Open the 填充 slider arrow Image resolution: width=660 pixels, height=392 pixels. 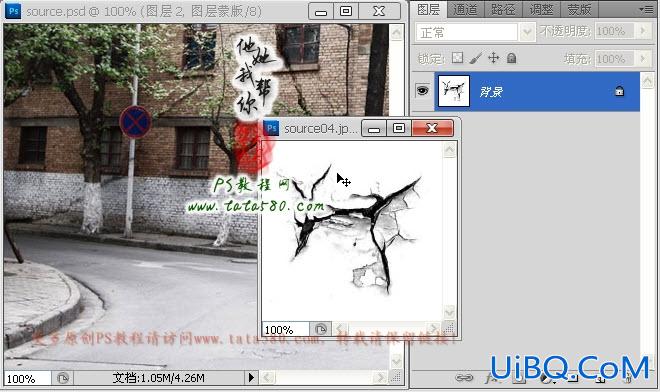point(643,59)
